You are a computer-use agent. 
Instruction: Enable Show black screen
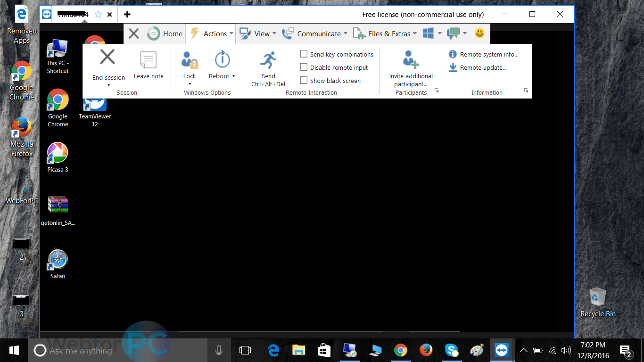304,80
